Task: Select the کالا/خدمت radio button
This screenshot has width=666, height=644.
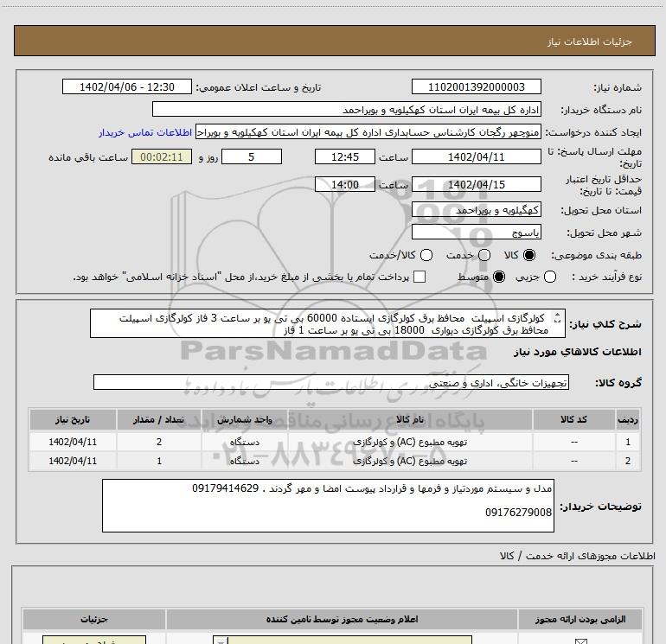Action: (426, 255)
